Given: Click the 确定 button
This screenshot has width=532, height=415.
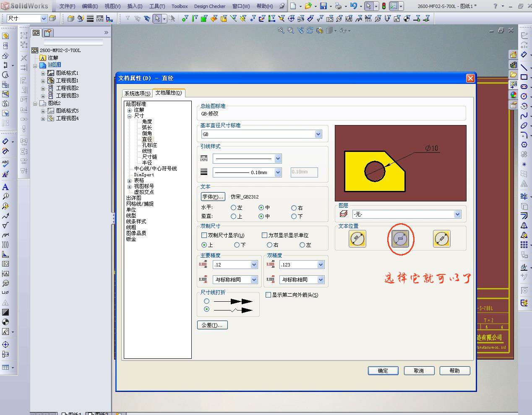Looking at the screenshot, I should (x=383, y=371).
